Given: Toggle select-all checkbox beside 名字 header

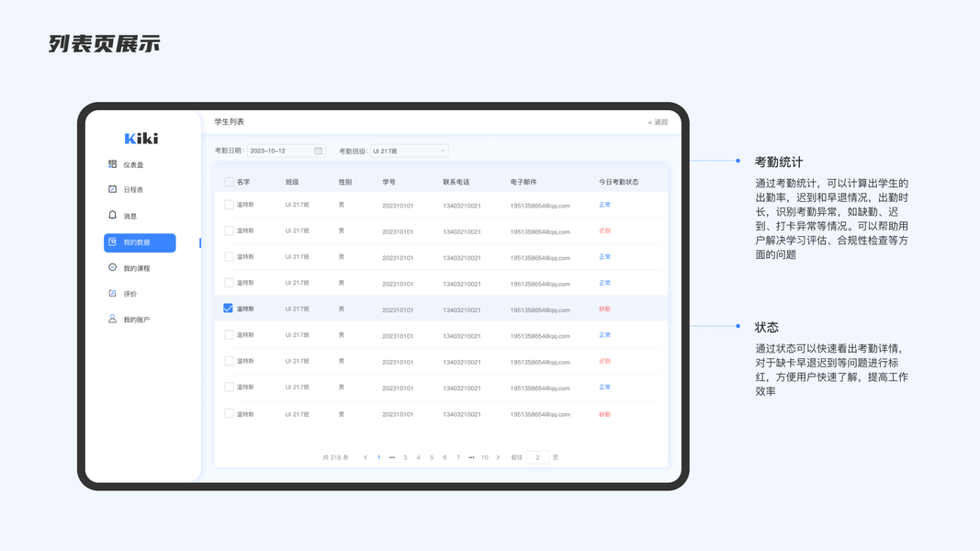Looking at the screenshot, I should pos(229,182).
